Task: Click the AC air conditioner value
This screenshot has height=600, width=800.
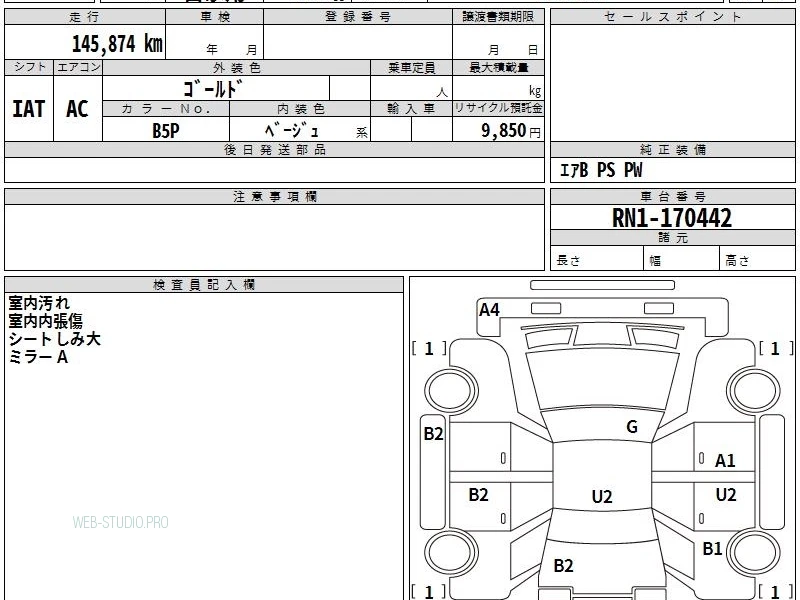Action: (x=78, y=109)
